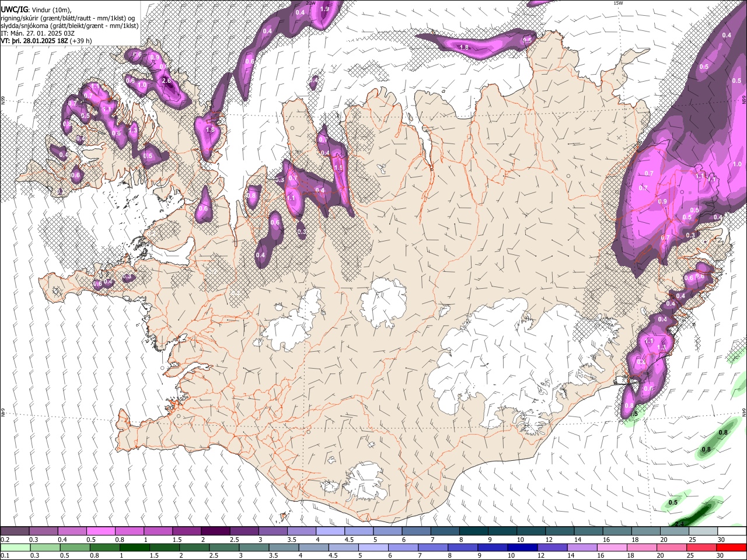Pick the bright pink snow swatch between 0.5 and 0.8
The width and height of the screenshot is (747, 560).
(101, 531)
